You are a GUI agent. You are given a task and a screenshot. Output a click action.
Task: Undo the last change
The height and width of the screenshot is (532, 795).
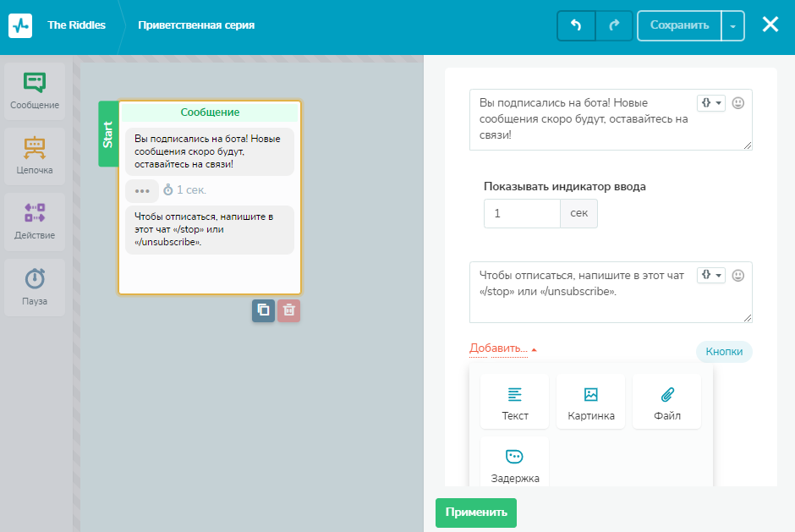point(576,25)
